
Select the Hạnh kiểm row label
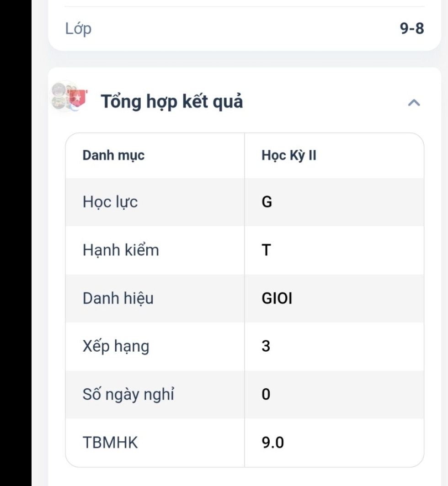point(121,250)
